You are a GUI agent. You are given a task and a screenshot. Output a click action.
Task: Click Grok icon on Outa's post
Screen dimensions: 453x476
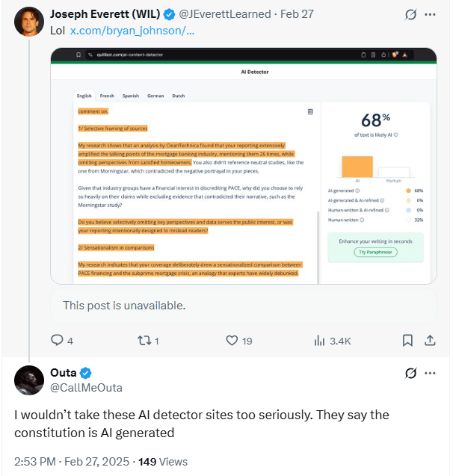[410, 373]
